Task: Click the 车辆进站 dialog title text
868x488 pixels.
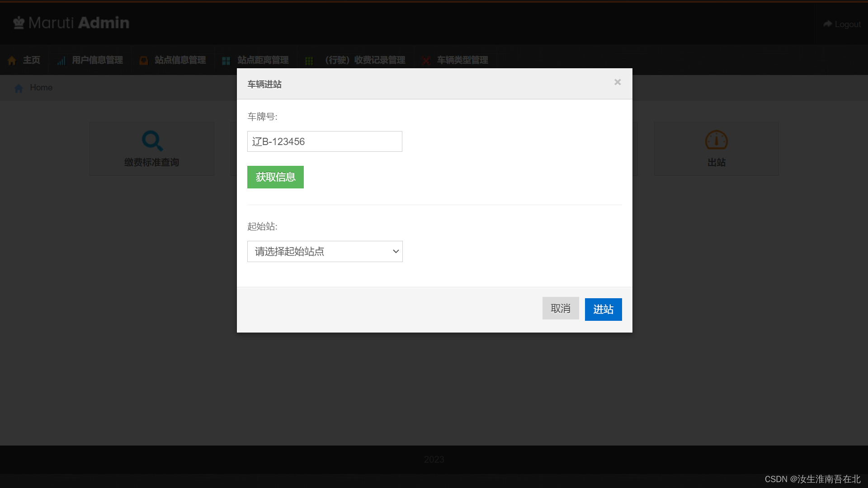Action: (264, 84)
